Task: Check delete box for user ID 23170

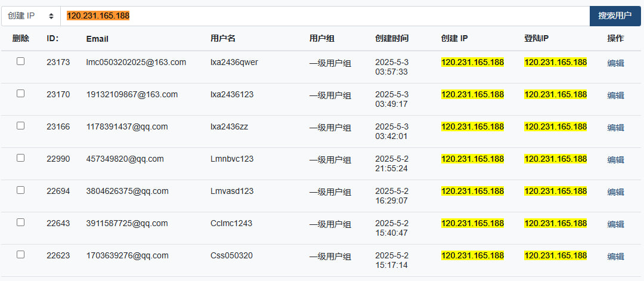Action: (20, 93)
